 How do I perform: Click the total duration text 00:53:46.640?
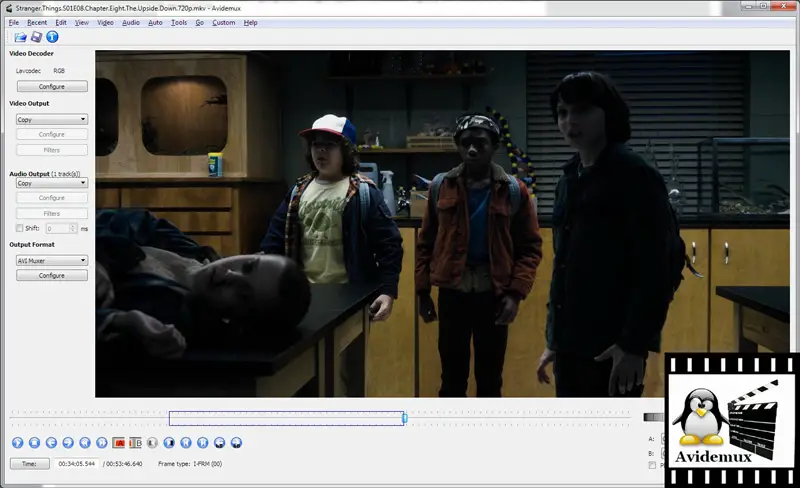(x=122, y=463)
